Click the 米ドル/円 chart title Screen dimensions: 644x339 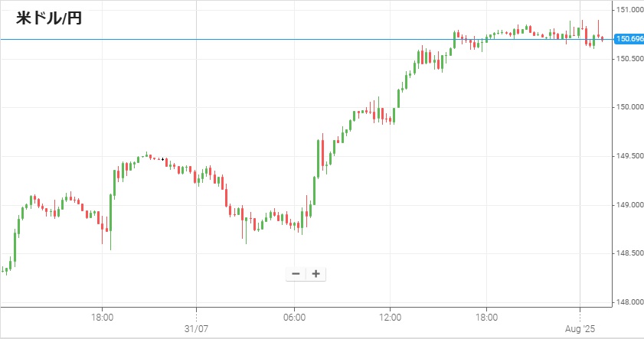pos(49,18)
